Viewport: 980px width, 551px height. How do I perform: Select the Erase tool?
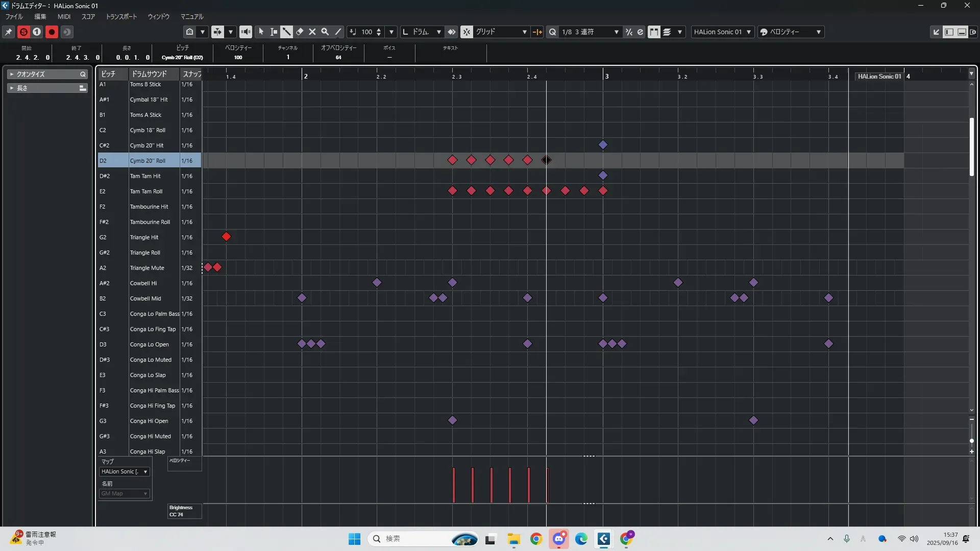pyautogui.click(x=300, y=32)
